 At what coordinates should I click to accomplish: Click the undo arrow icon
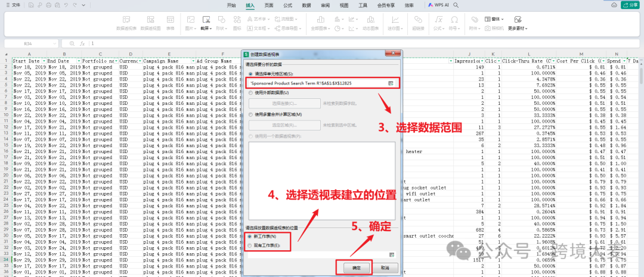click(66, 5)
